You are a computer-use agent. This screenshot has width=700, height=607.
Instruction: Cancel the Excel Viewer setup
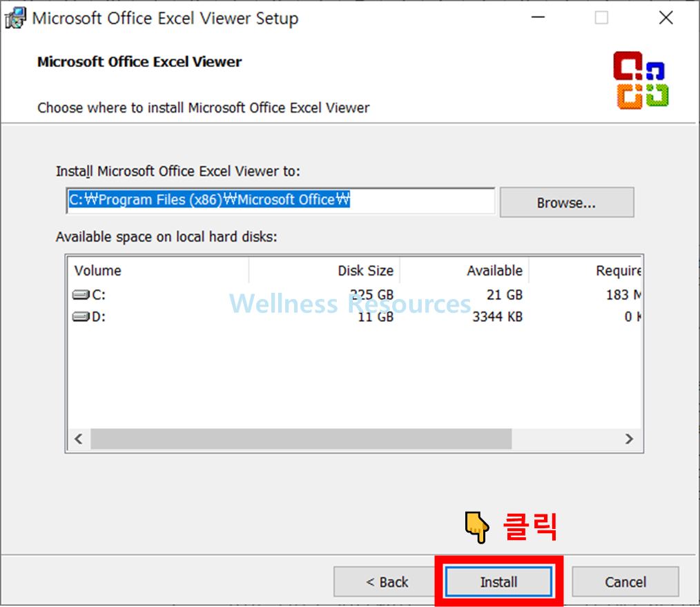click(x=625, y=581)
